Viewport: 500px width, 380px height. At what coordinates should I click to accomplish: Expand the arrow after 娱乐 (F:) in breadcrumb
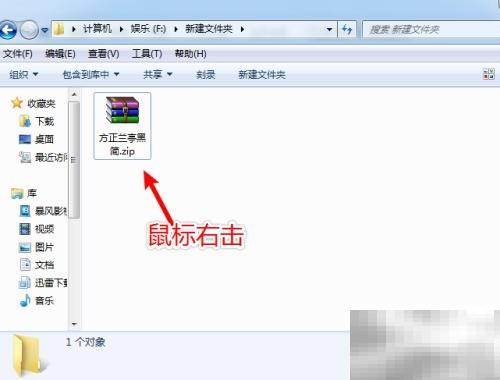pyautogui.click(x=176, y=30)
